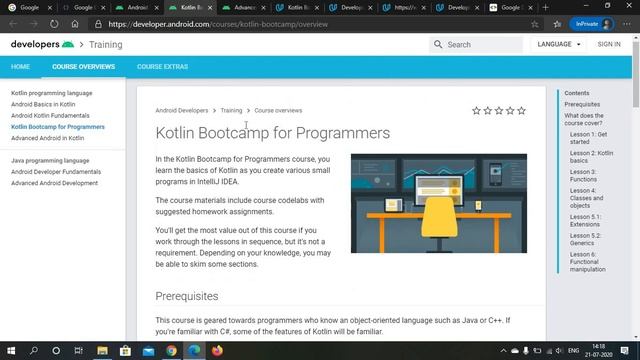
Task: Rate page five stars
Action: (x=521, y=111)
